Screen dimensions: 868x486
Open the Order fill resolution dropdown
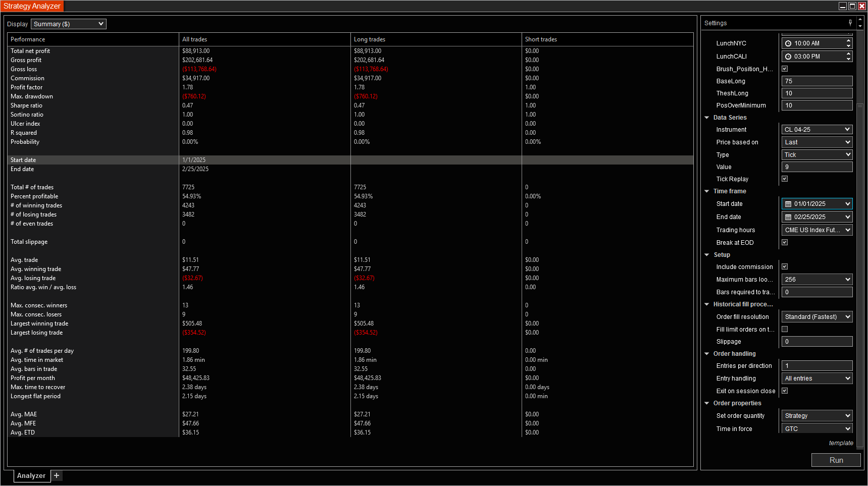coord(817,317)
